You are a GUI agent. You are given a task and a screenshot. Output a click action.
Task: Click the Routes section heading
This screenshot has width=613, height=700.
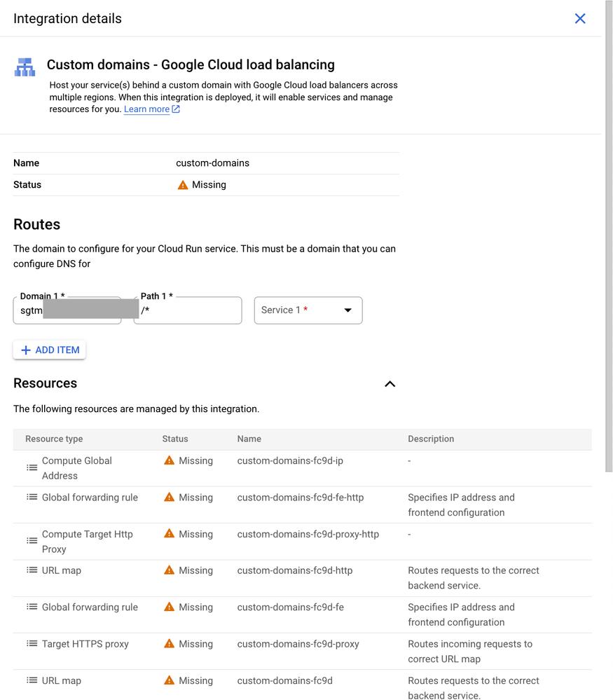coord(36,224)
